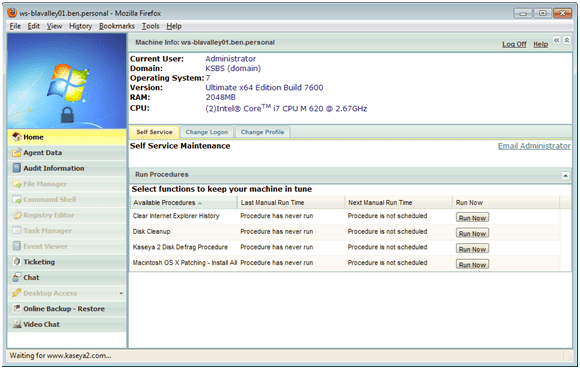Click the Video Chat icon
The image size is (580, 369).
[x=17, y=324]
